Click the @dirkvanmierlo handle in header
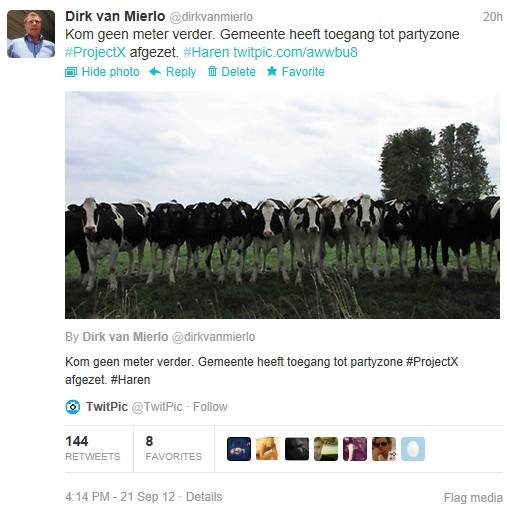Viewport: 507px width, 512px height. [211, 17]
